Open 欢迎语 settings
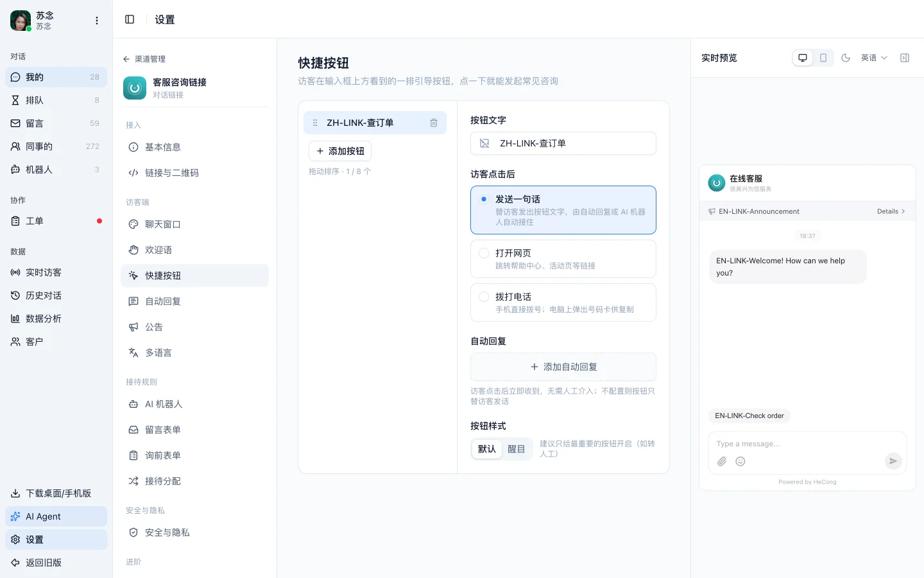 pyautogui.click(x=194, y=250)
